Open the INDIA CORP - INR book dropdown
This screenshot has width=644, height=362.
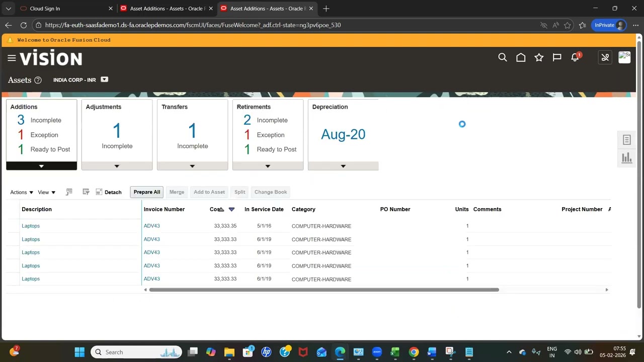click(x=104, y=79)
